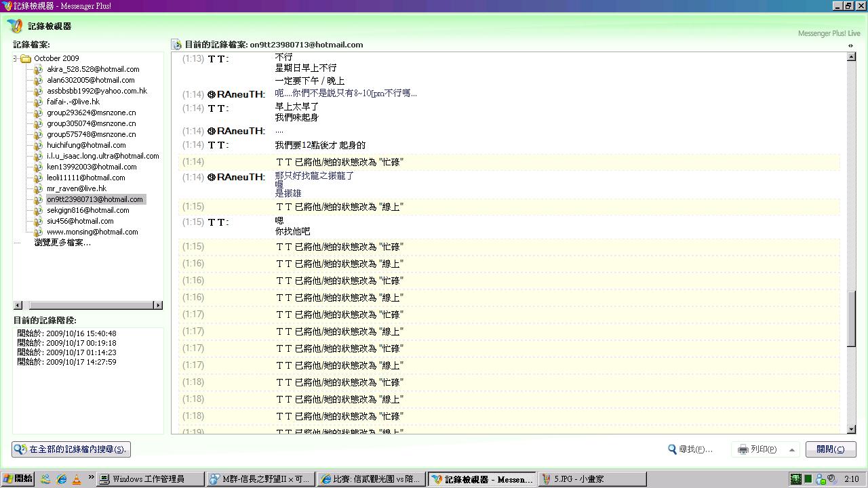Collapse the October 2009 folder tree
Screen dimensions: 868x488
click(x=15, y=58)
